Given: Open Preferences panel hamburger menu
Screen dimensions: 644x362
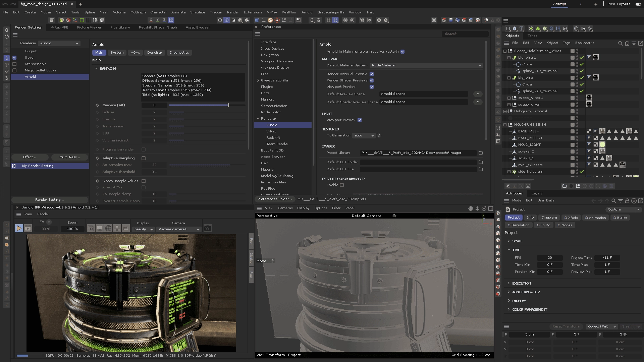Looking at the screenshot, I should tap(258, 34).
